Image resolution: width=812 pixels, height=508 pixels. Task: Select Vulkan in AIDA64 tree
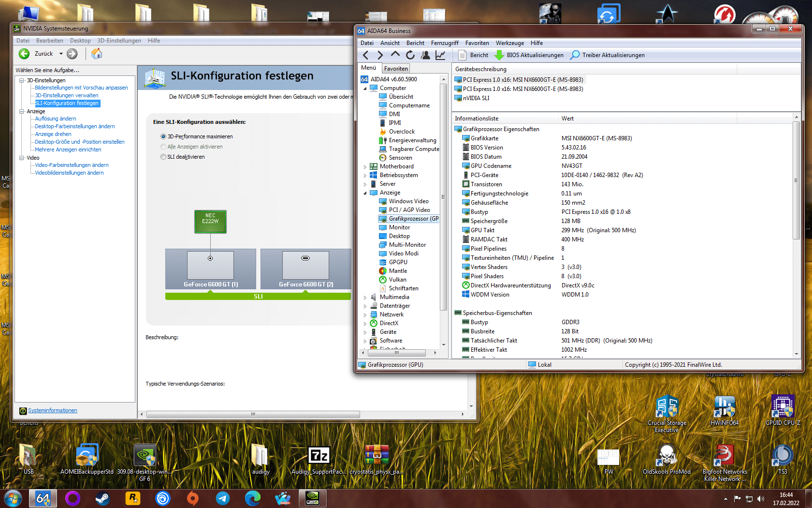coord(397,280)
